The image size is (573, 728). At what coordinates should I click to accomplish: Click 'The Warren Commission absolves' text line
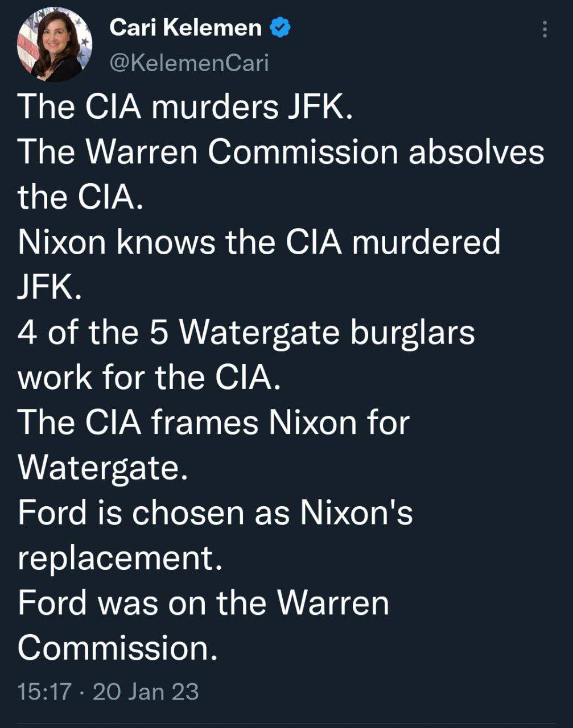[x=281, y=152]
